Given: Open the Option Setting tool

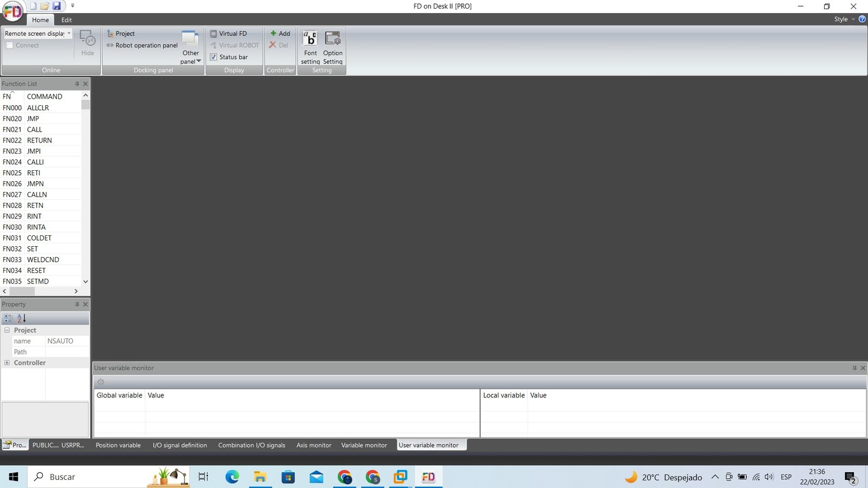Looking at the screenshot, I should click(x=333, y=48).
